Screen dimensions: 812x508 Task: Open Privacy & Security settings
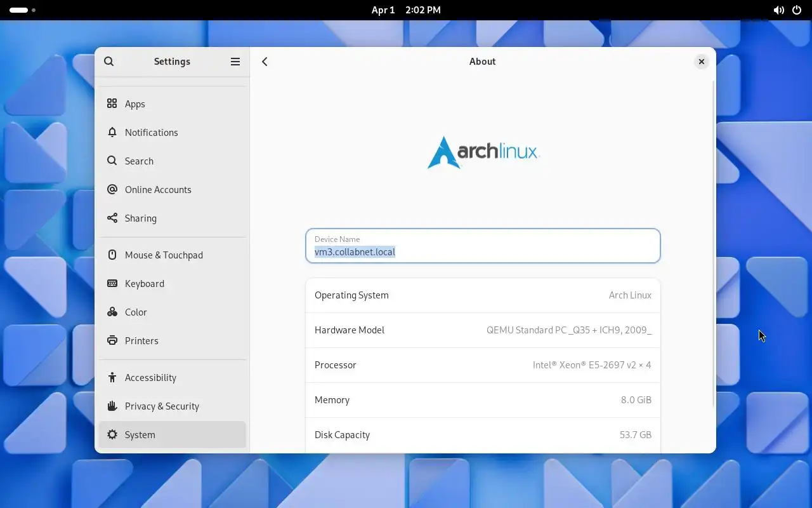point(172,406)
